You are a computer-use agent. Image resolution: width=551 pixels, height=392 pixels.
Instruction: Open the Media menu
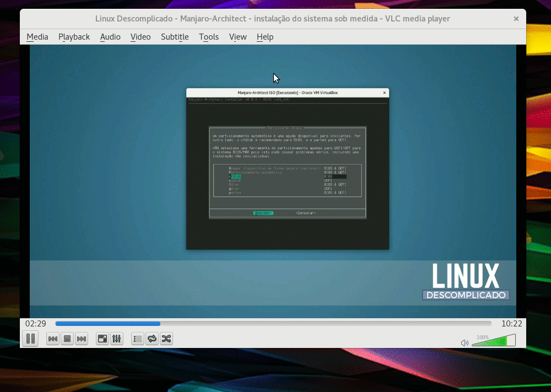[37, 37]
